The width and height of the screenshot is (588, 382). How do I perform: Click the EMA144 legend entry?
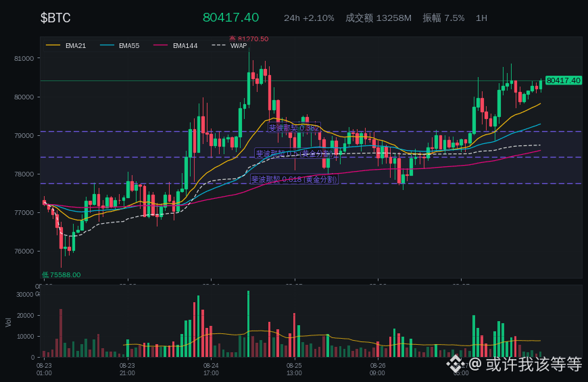[x=176, y=46]
